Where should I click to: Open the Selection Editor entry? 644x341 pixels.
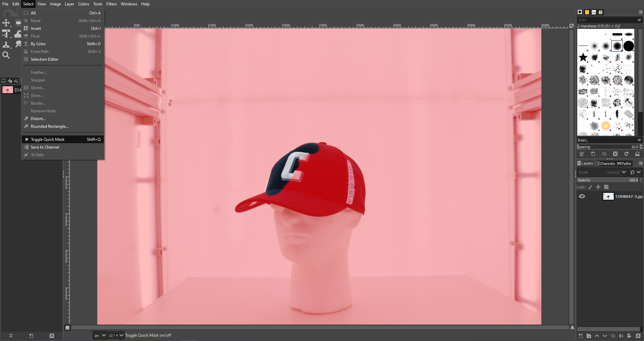click(x=63, y=59)
